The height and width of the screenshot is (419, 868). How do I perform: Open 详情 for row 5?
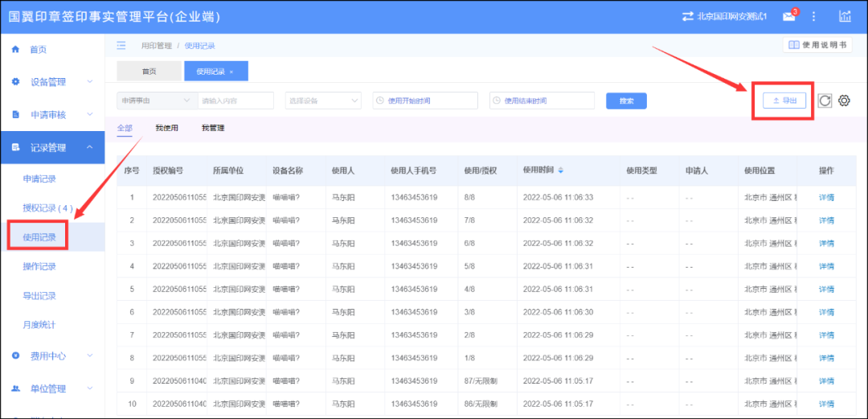[826, 290]
